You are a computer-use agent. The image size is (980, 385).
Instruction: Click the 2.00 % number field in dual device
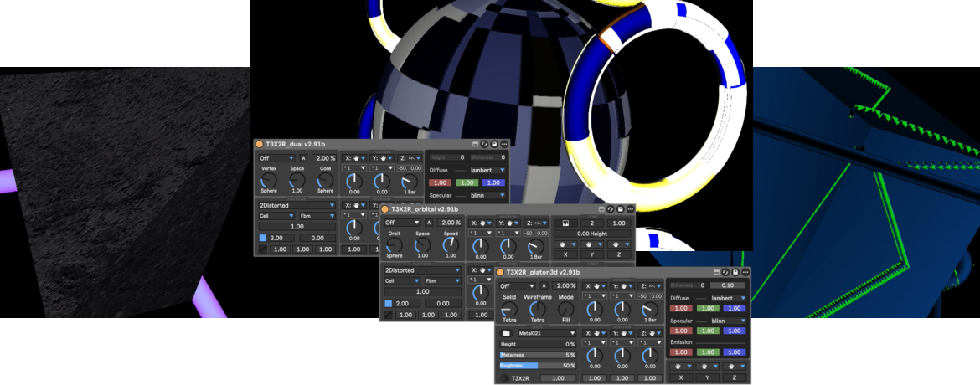tap(323, 157)
